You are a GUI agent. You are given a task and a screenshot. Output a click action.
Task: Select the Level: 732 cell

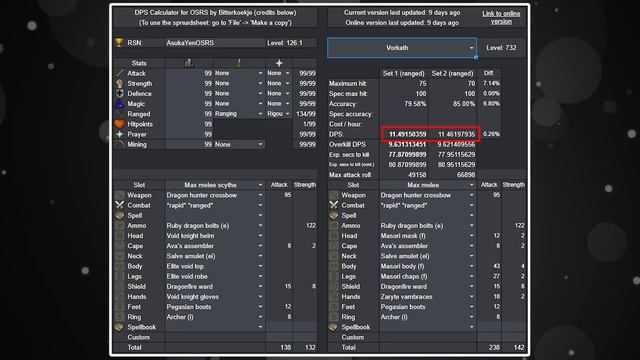pos(501,48)
